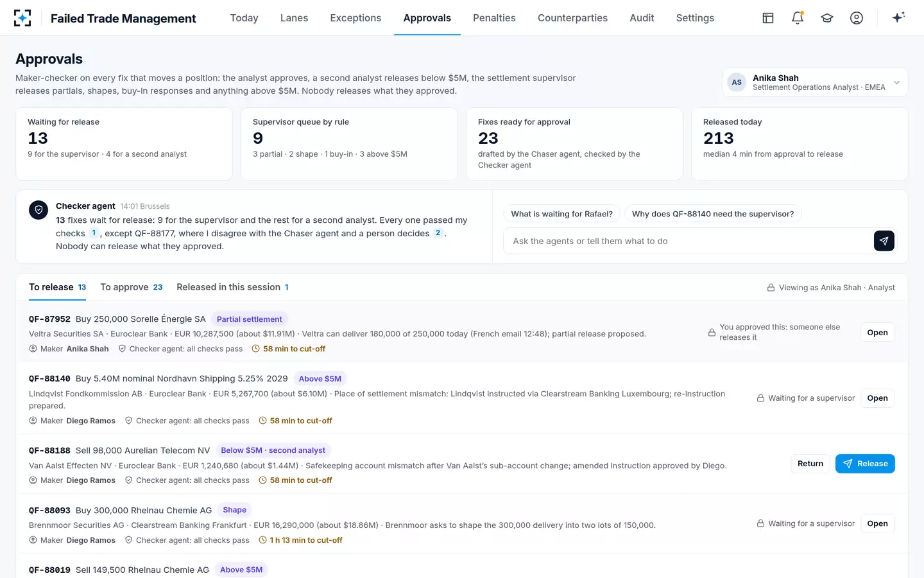
Task: Return fix QF-88188 to maker
Action: click(x=810, y=464)
